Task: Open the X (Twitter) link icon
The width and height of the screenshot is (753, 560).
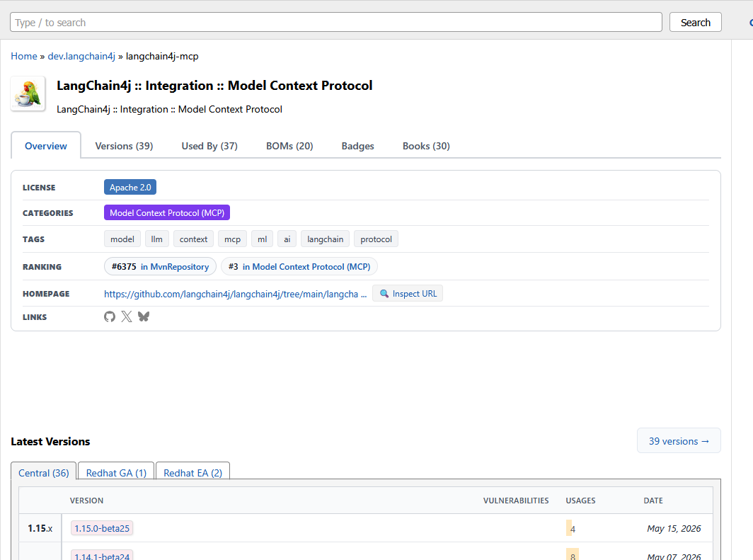Action: [x=126, y=316]
